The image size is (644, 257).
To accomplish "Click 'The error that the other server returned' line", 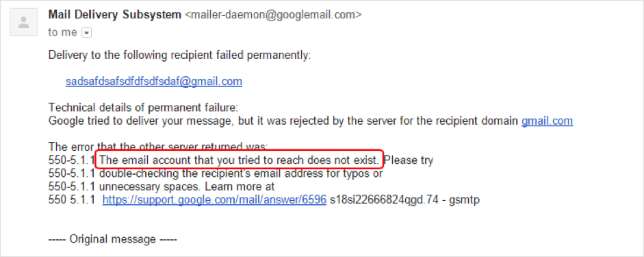I will click(158, 146).
